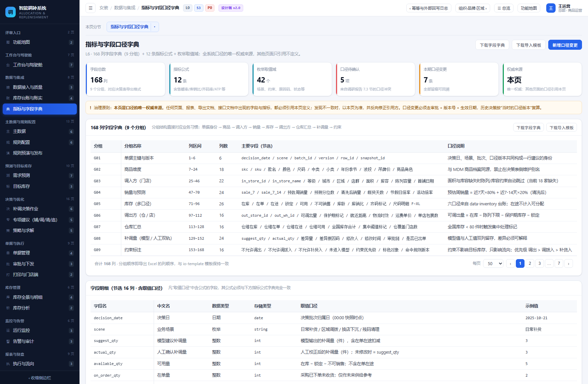Click 女装 breadcrumb link

(104, 8)
